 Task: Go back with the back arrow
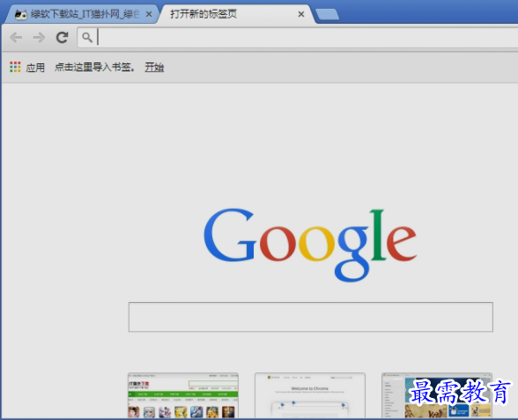click(x=16, y=38)
